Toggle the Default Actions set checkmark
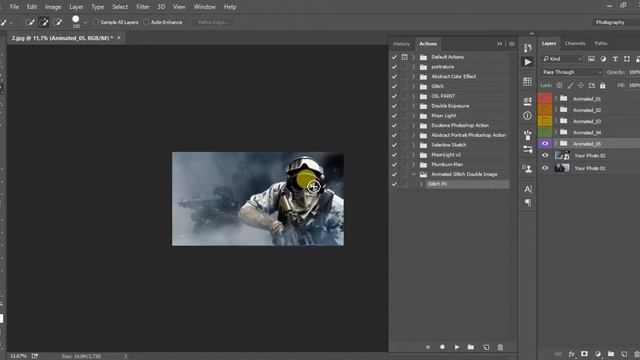The height and width of the screenshot is (360, 640). (x=394, y=57)
